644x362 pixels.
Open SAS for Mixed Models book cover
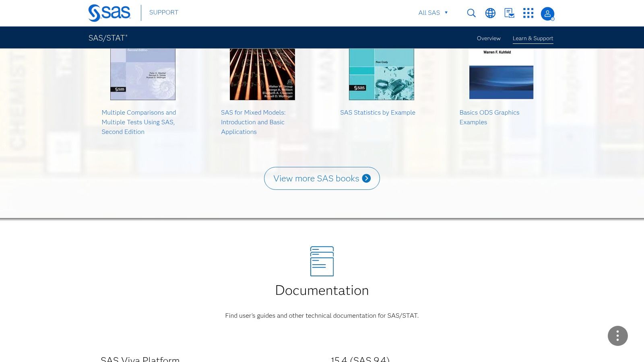pyautogui.click(x=262, y=74)
